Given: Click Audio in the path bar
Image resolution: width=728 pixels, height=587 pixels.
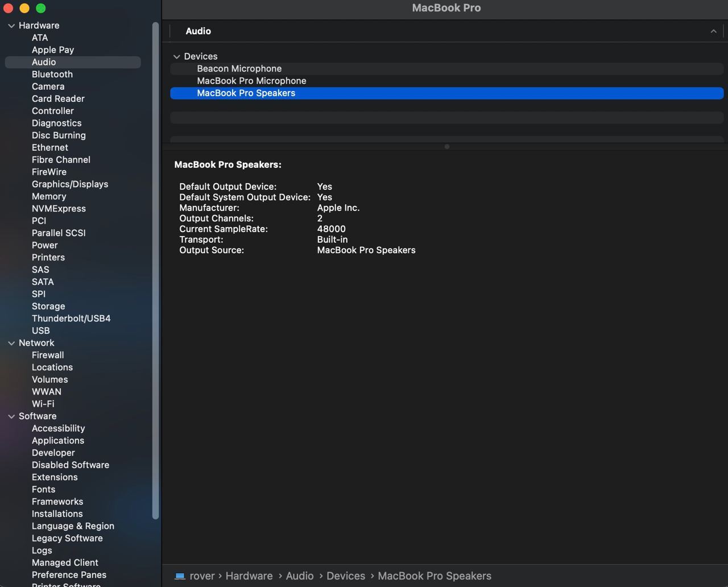Looking at the screenshot, I should click(300, 576).
